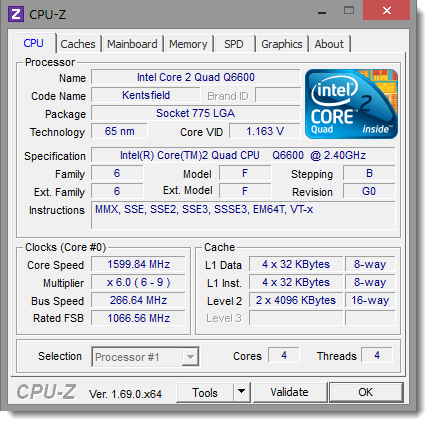The height and width of the screenshot is (426, 432).
Task: Go to the SPD tab
Action: click(x=234, y=44)
